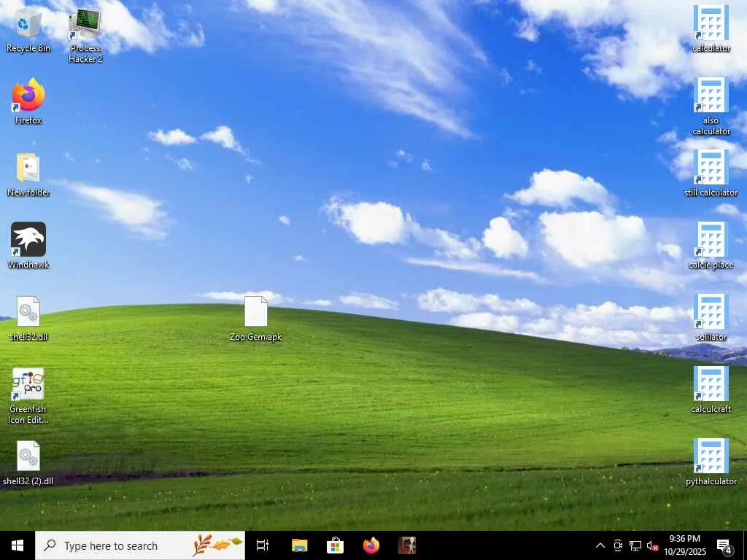Select the 'still calculator' shortcut
747x560 pixels.
[711, 174]
